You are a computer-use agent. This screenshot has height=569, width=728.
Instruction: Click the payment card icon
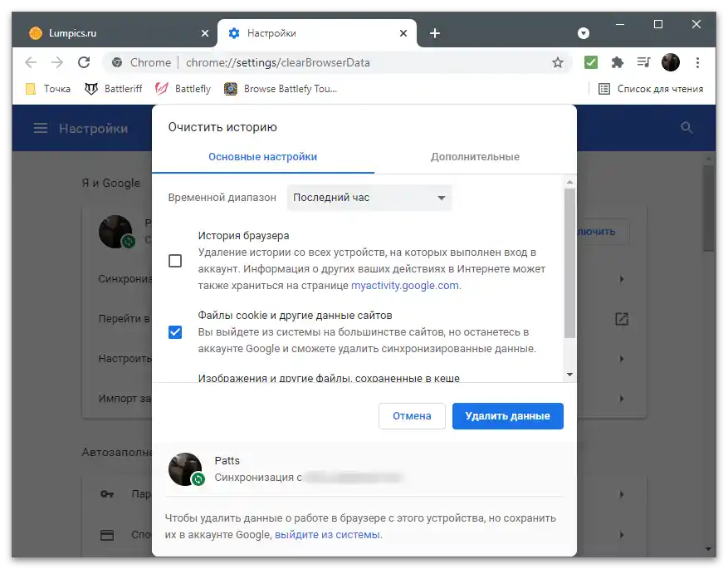pos(107,535)
